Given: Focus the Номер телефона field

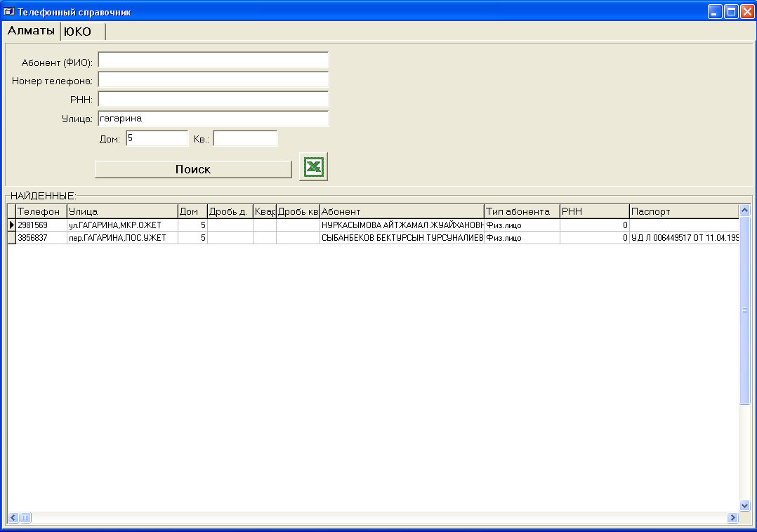Looking at the screenshot, I should [x=213, y=80].
